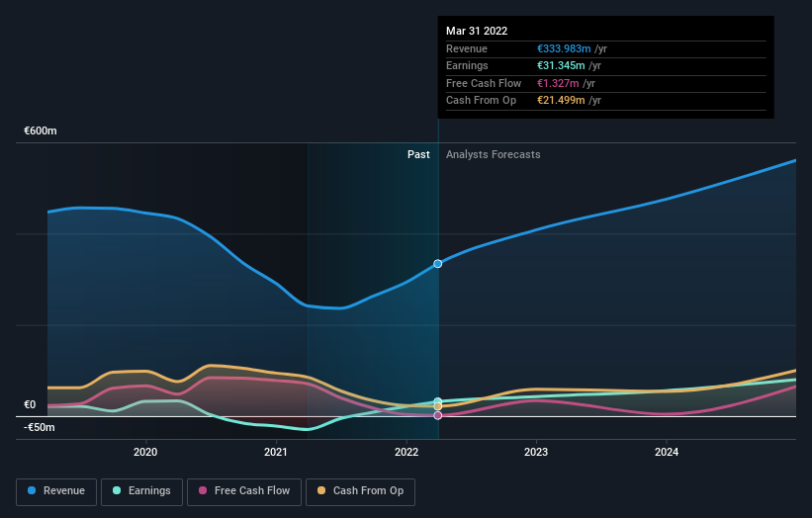Screen dimensions: 812x518
Task: Click the €600m y-axis label
Action: [40, 130]
